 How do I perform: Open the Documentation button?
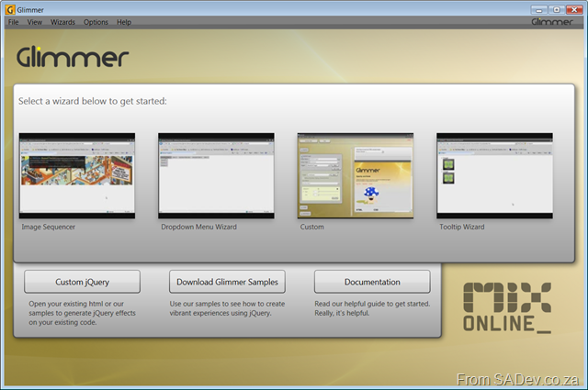pyautogui.click(x=372, y=282)
